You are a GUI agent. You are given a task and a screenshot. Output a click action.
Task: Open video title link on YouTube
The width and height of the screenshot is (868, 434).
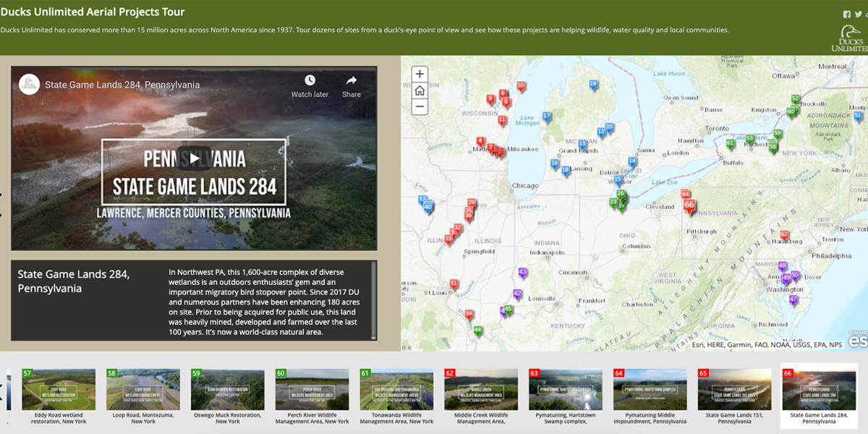tap(122, 85)
